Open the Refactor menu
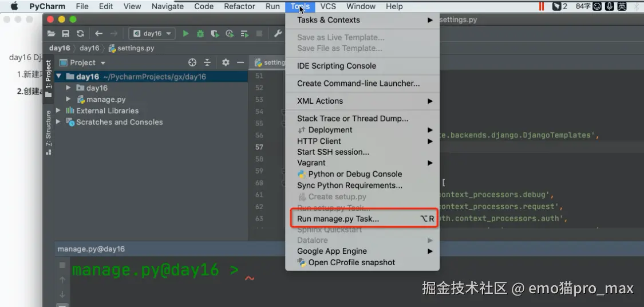This screenshot has height=307, width=644. (x=239, y=6)
